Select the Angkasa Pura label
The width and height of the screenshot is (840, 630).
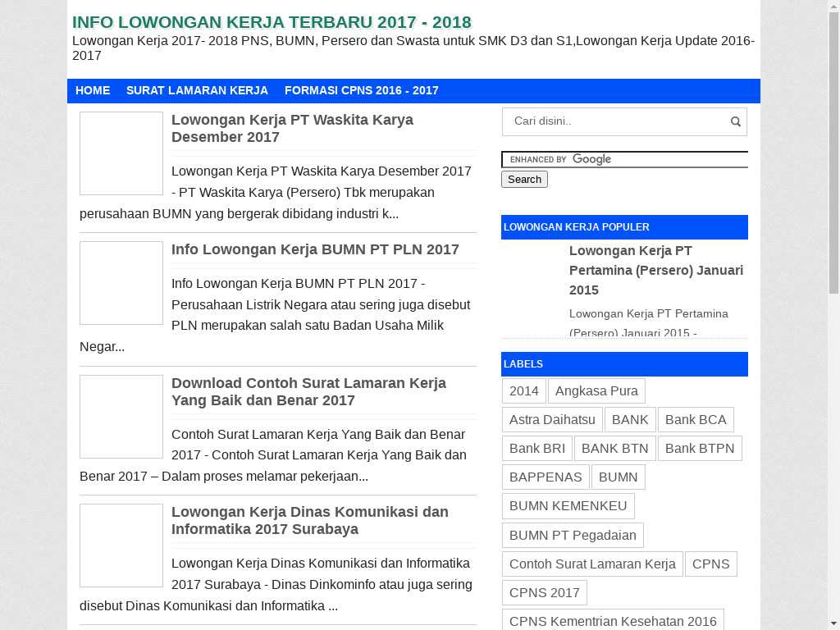[x=596, y=391]
